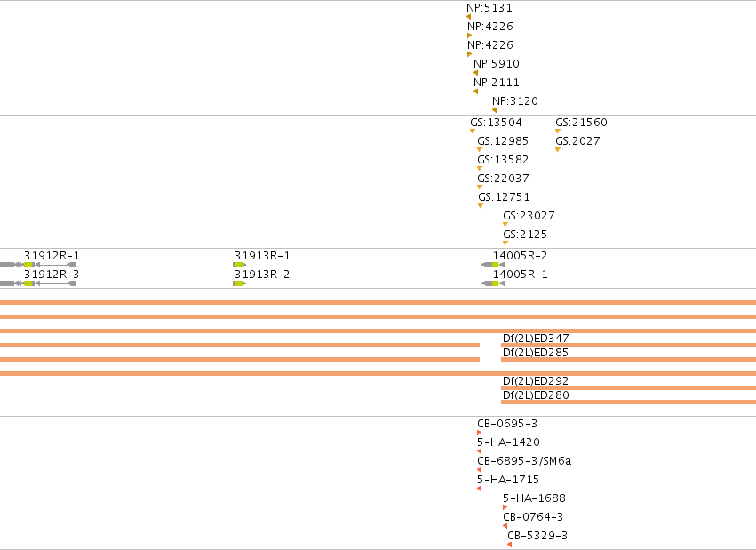Click the NP:3120 text label
The width and height of the screenshot is (756, 550).
pyautogui.click(x=515, y=101)
